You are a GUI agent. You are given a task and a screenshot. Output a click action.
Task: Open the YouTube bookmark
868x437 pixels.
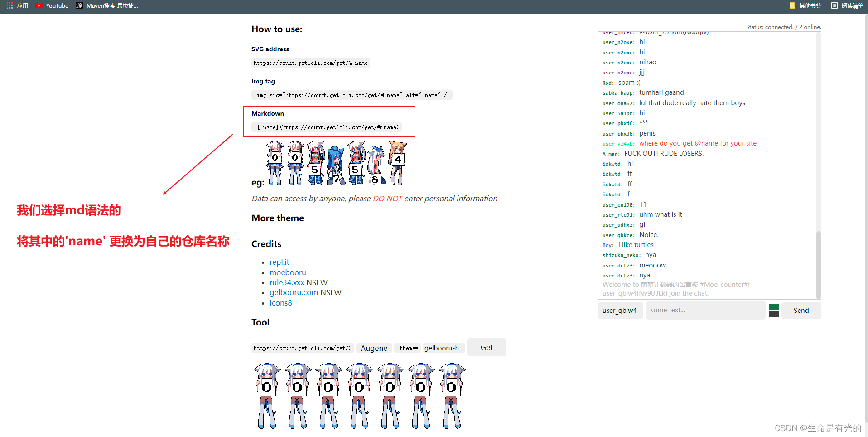pos(52,5)
